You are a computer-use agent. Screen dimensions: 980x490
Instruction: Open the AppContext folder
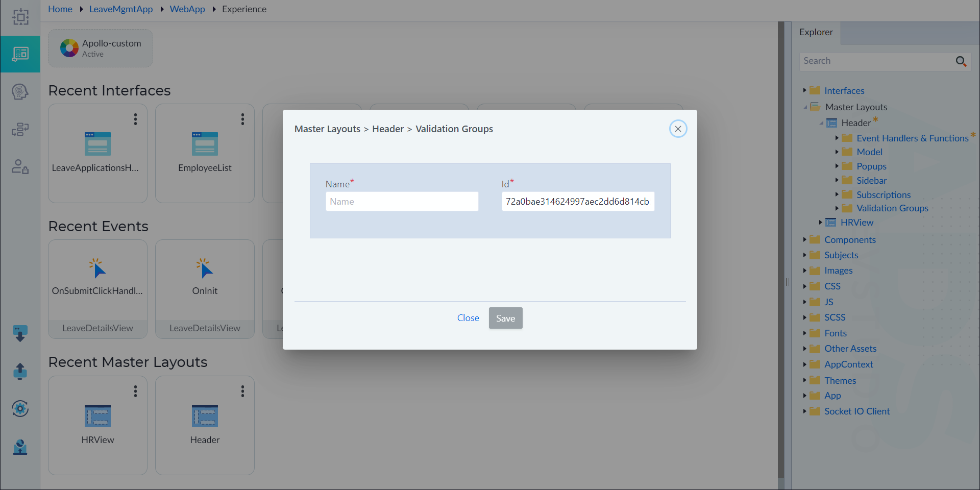[848, 364]
